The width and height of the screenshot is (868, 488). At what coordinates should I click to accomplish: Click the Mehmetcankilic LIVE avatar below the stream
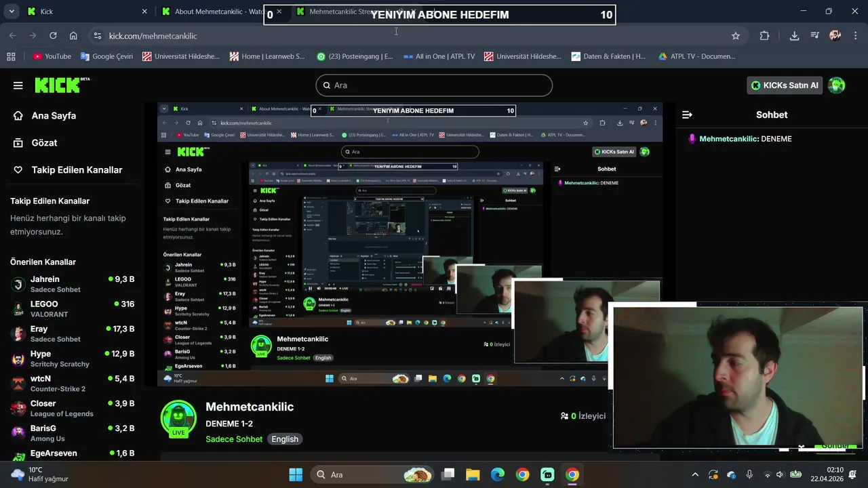[x=178, y=418]
